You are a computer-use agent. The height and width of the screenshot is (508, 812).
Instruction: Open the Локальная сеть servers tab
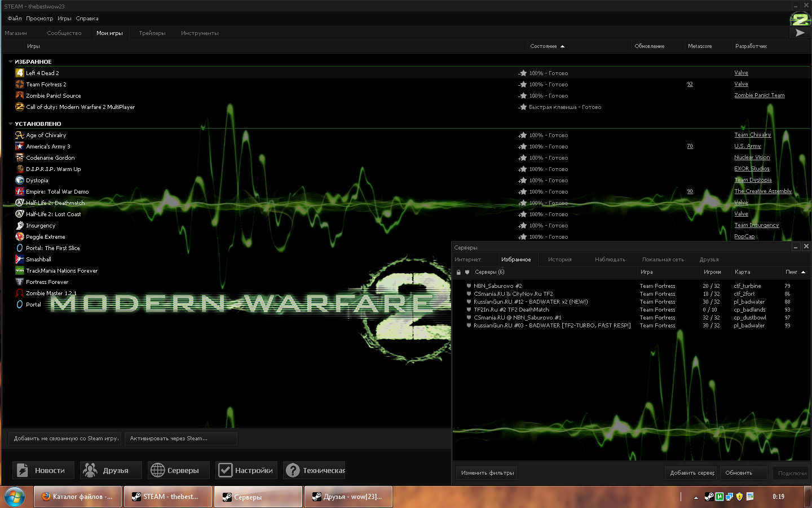pyautogui.click(x=663, y=260)
